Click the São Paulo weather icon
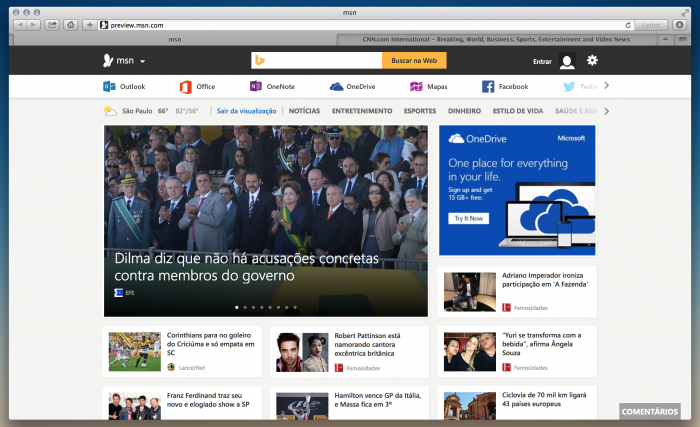This screenshot has width=700, height=427. click(x=110, y=110)
